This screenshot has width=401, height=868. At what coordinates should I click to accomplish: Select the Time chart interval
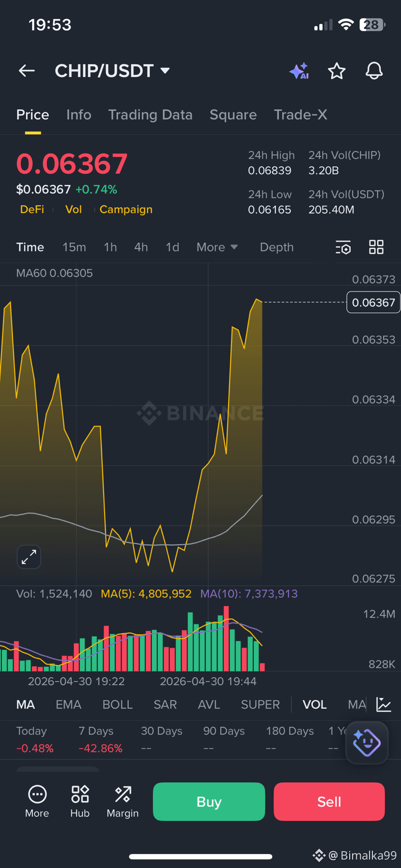30,247
